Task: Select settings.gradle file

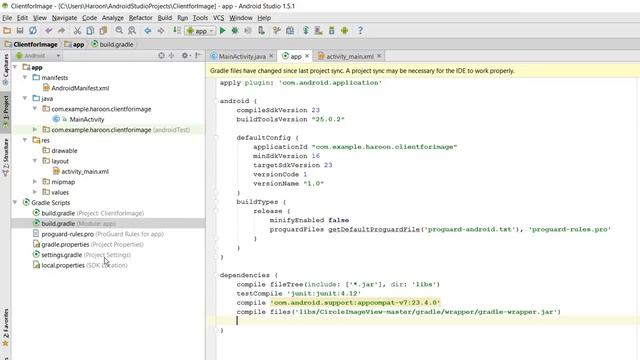Action: (x=82, y=255)
